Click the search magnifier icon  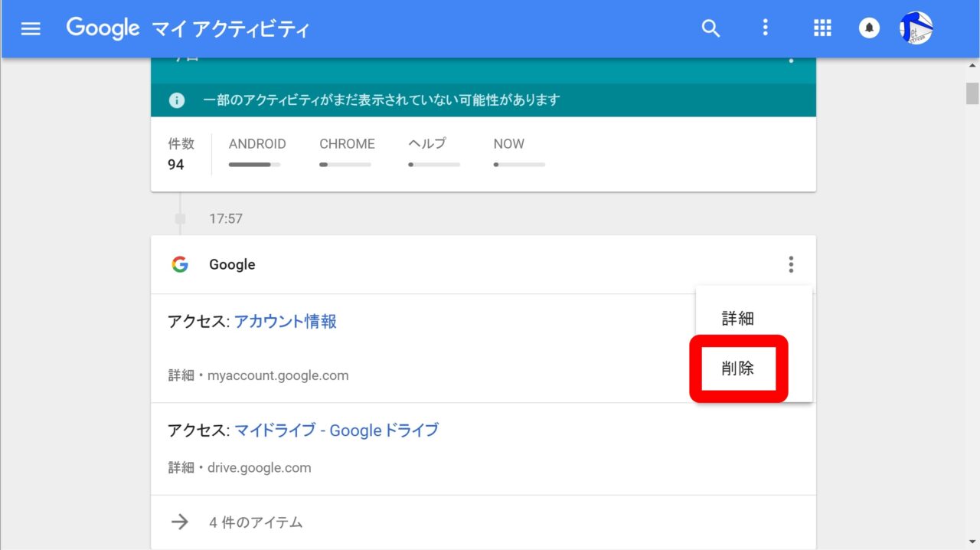click(710, 29)
